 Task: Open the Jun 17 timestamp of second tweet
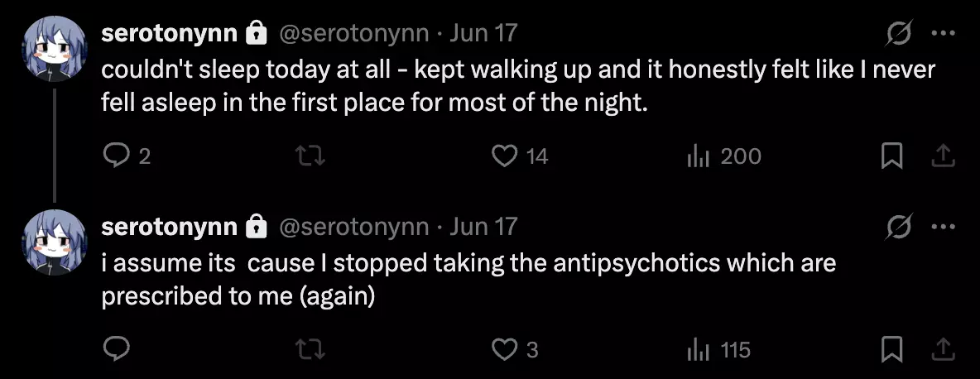(483, 227)
